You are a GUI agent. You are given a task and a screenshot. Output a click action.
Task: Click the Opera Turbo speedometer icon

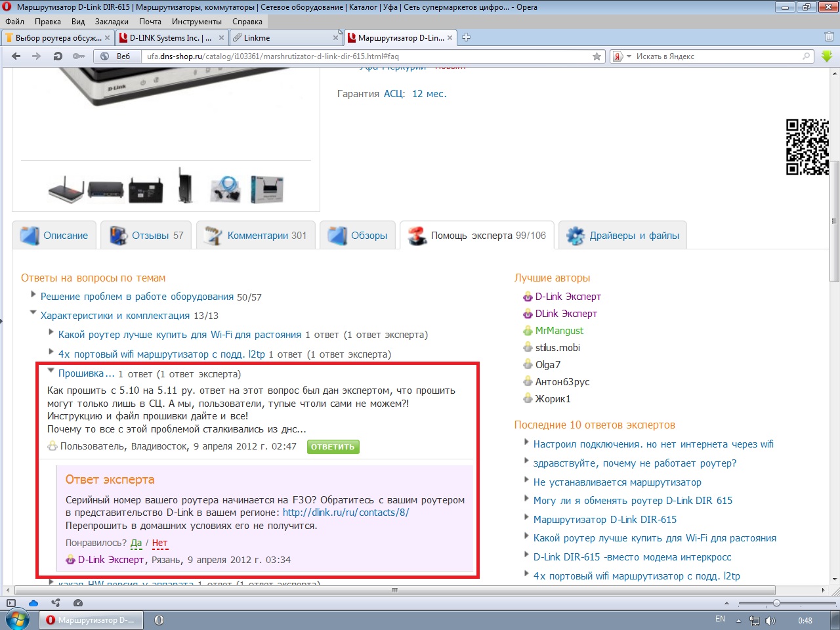click(x=78, y=602)
